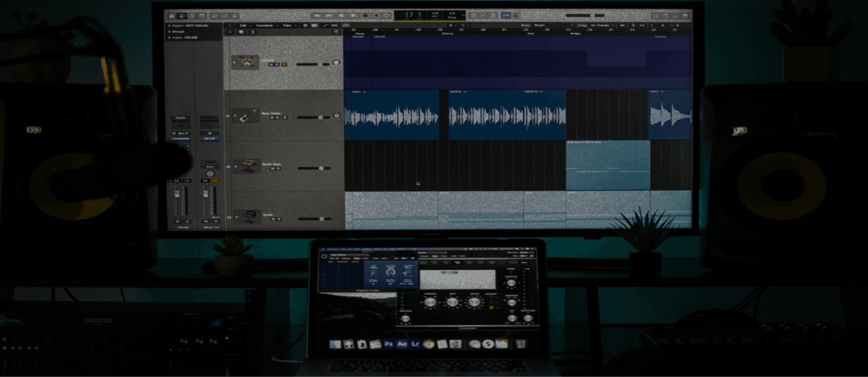This screenshot has height=377, width=868.
Task: Expand the Groups inspector section
Action: (x=169, y=31)
